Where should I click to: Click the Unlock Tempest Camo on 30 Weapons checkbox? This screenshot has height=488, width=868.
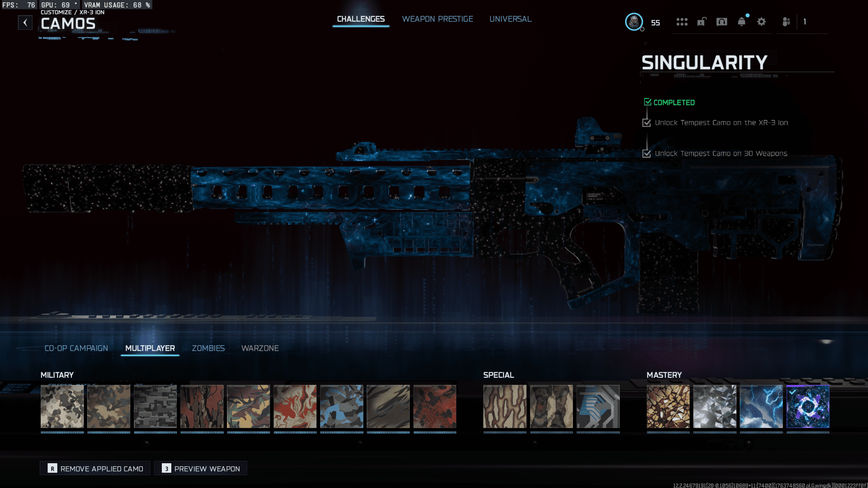[x=646, y=153]
